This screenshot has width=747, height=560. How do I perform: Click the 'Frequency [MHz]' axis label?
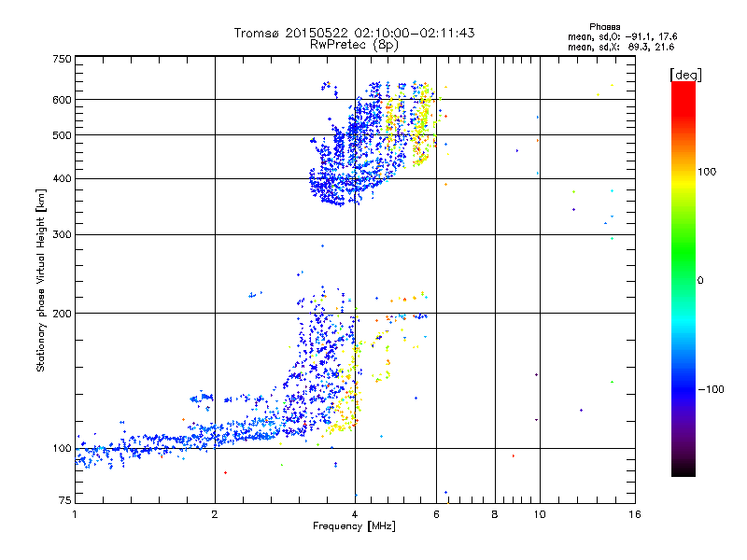tap(354, 526)
